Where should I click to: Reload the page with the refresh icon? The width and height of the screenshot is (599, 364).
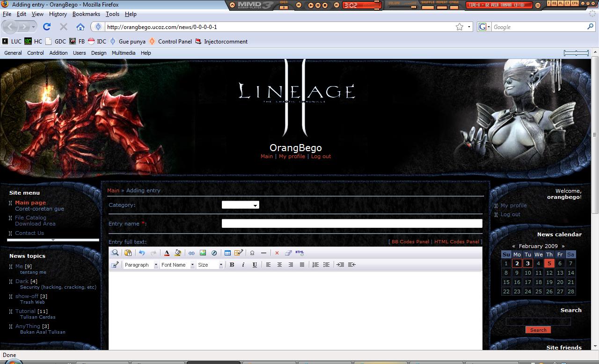(x=47, y=27)
